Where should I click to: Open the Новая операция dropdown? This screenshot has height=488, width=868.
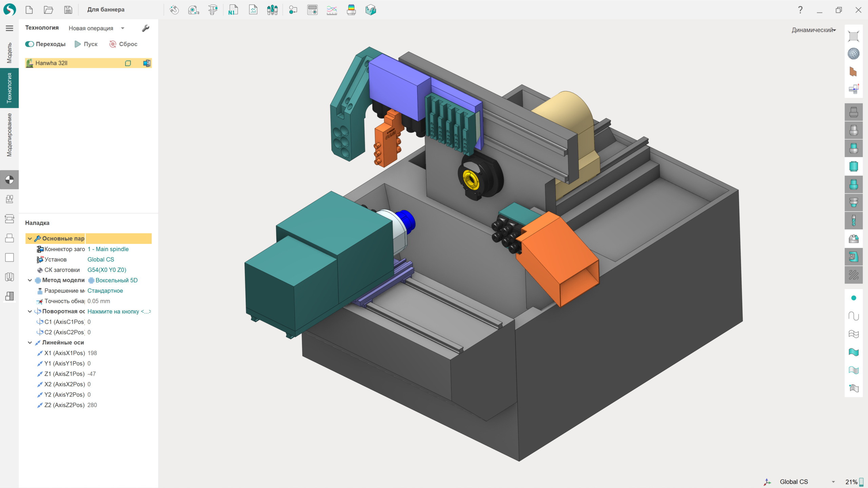(96, 28)
